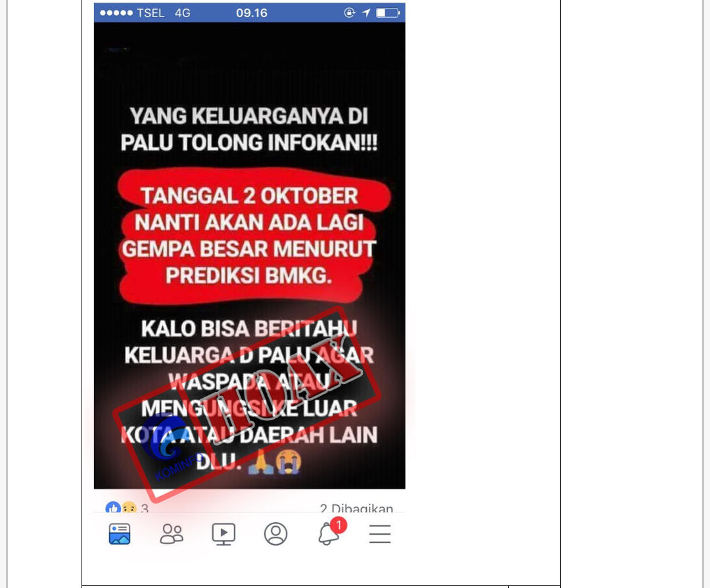Screen dimensions: 710x588
Task: Tap the rotation lock status icon
Action: (350, 12)
